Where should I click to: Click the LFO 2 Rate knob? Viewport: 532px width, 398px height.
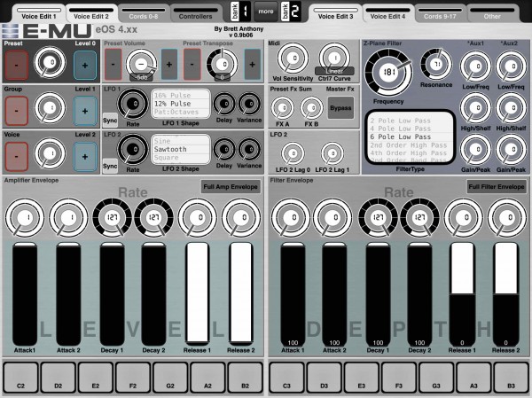133,149
